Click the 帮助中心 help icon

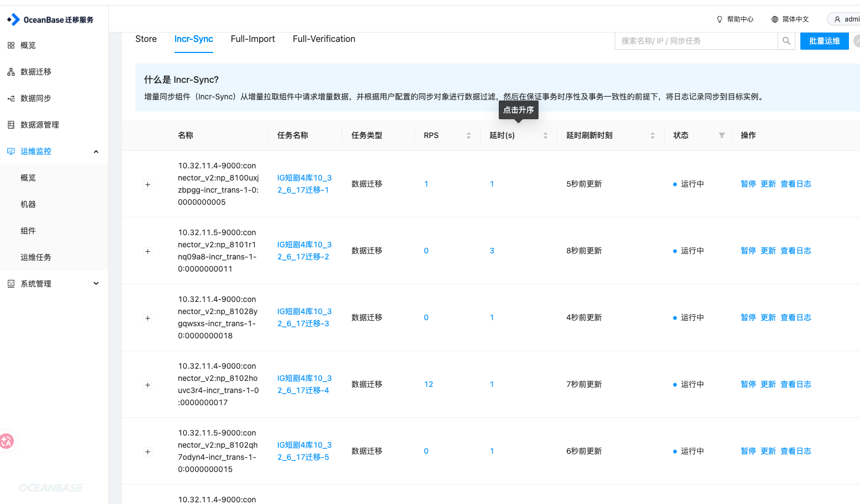[719, 19]
